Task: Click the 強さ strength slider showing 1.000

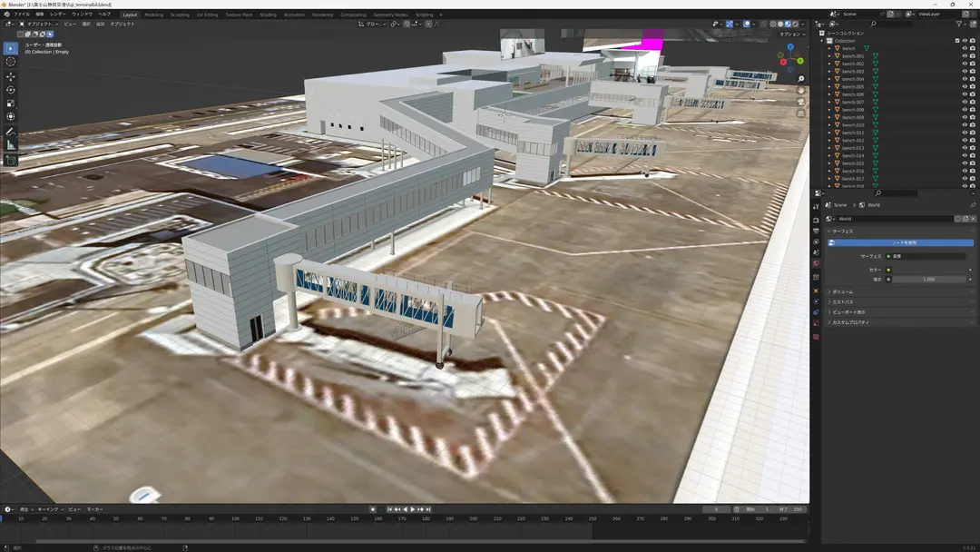Action: (929, 280)
